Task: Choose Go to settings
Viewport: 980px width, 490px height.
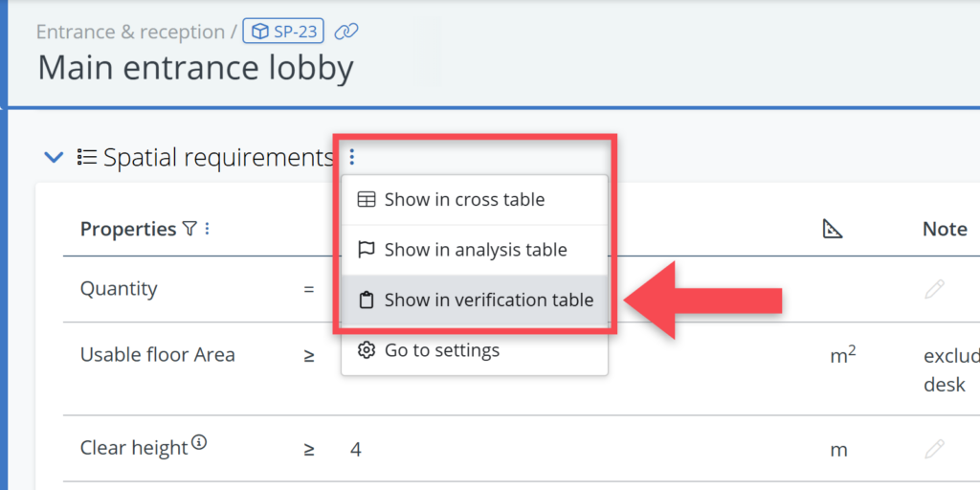Action: point(441,350)
